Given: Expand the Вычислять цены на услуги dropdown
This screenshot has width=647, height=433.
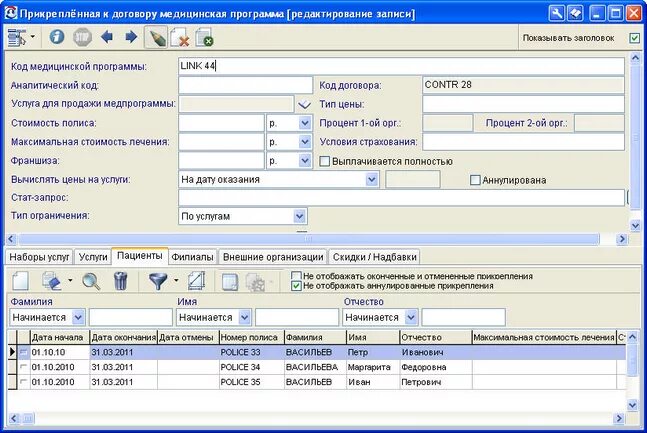Looking at the screenshot, I should (x=371, y=180).
